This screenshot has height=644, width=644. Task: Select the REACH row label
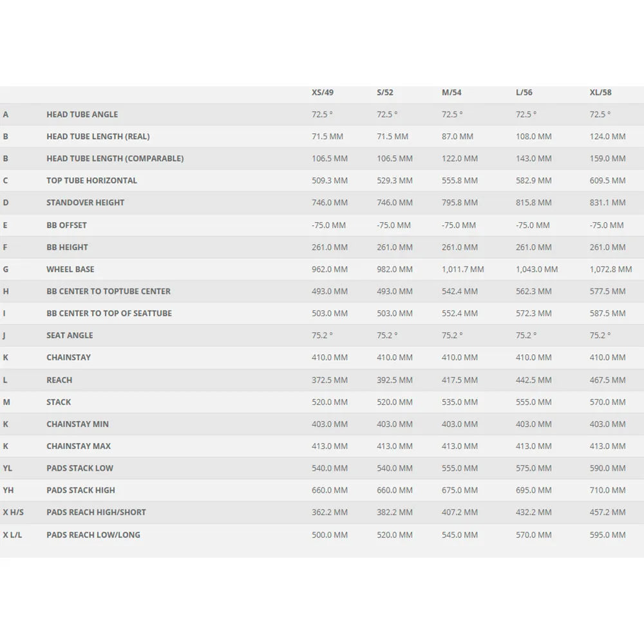point(59,380)
